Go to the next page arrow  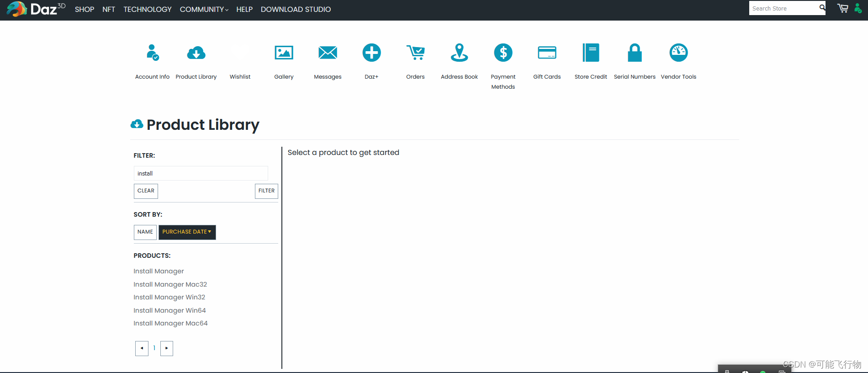click(167, 348)
